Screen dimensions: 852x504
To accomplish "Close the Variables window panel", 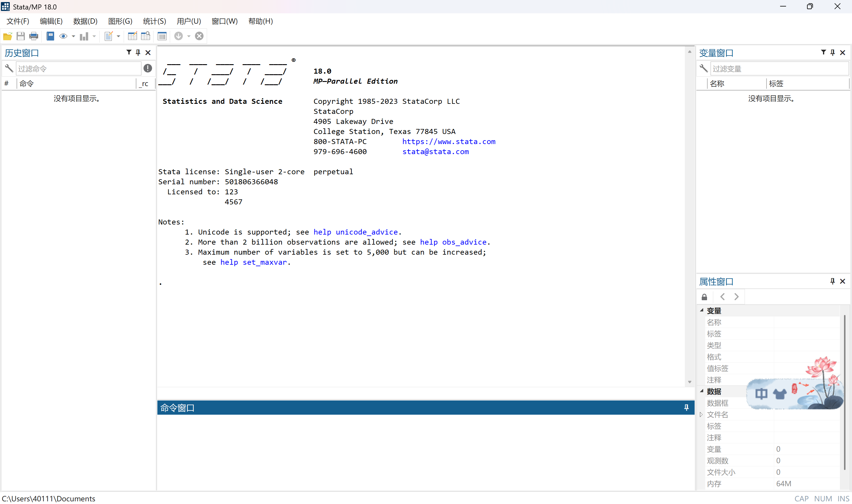I will click(843, 52).
